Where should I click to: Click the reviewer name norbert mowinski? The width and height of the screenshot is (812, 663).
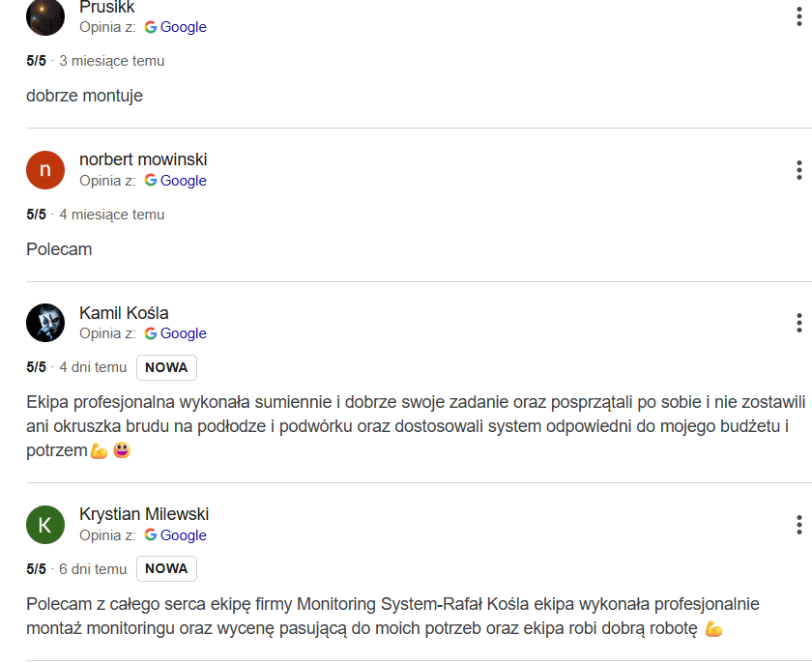[143, 159]
